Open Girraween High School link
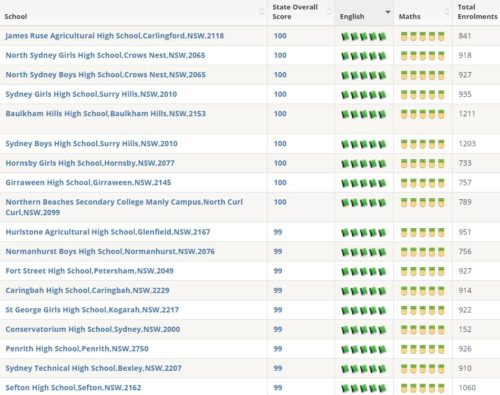This screenshot has width=500, height=395. pos(88,183)
